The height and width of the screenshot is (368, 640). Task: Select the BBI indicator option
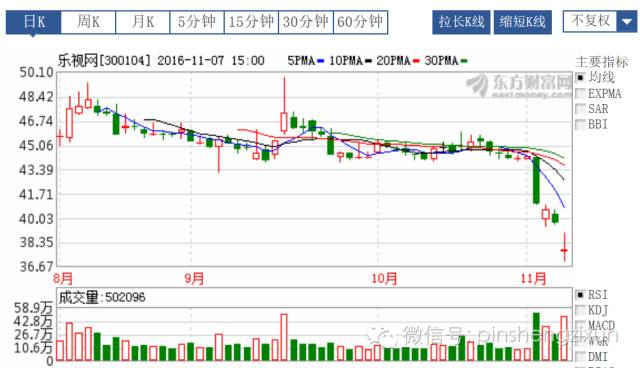click(x=580, y=124)
